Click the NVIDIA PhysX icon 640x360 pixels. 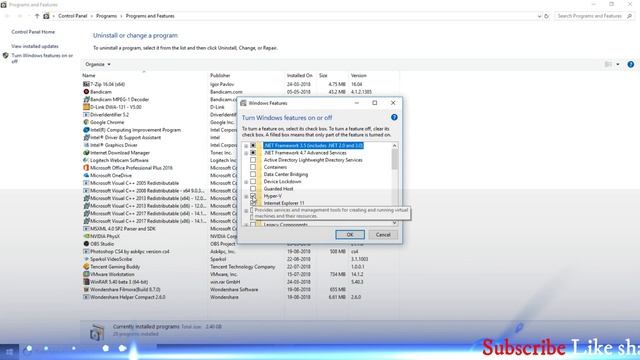(x=86, y=236)
